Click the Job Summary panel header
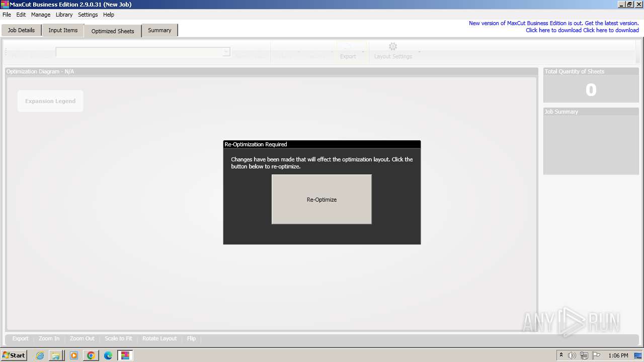 point(591,112)
